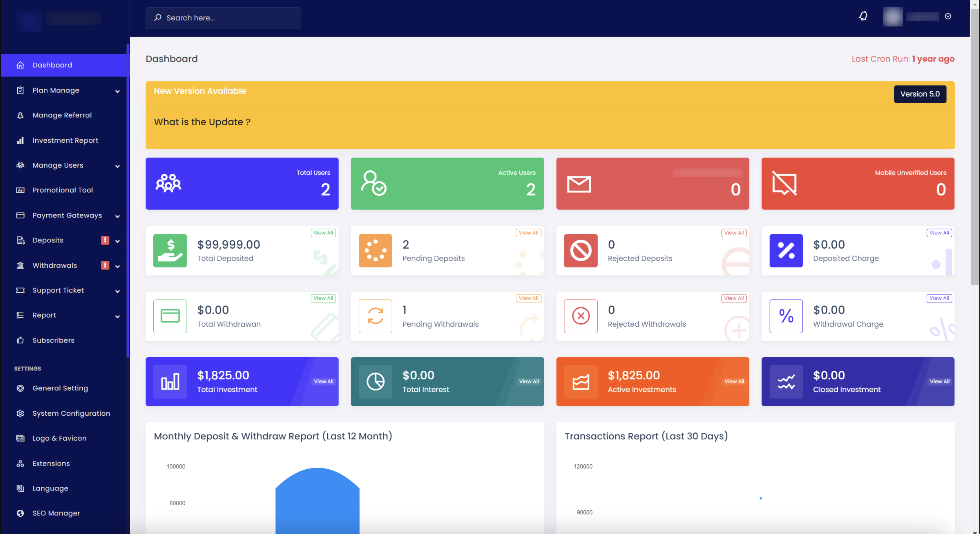The image size is (980, 534).
Task: Expand the Support Ticket submenu
Action: [x=117, y=291]
